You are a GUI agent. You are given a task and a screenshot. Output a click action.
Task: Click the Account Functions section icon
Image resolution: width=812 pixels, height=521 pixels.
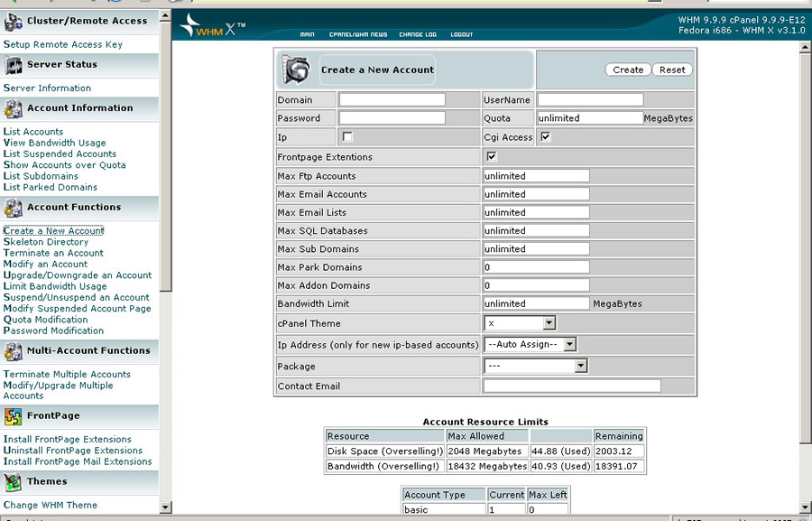tap(13, 208)
